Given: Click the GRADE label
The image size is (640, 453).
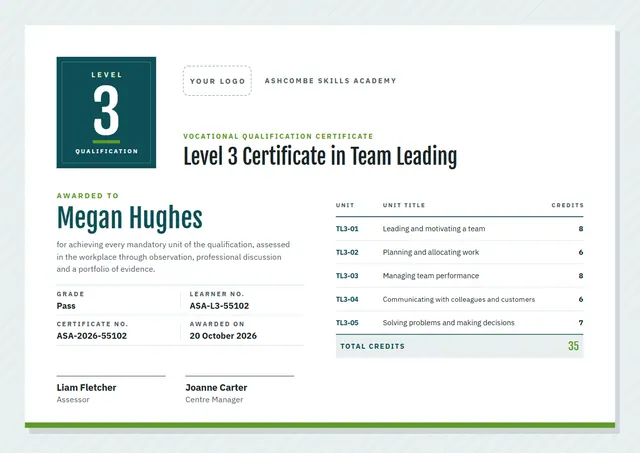Looking at the screenshot, I should coord(70,294).
